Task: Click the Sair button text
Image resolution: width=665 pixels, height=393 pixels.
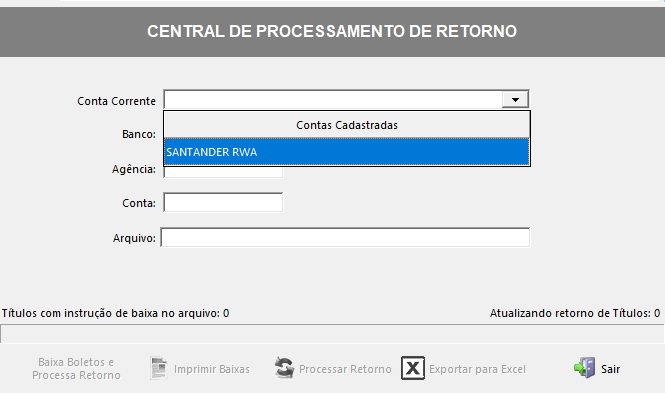Action: point(610,369)
